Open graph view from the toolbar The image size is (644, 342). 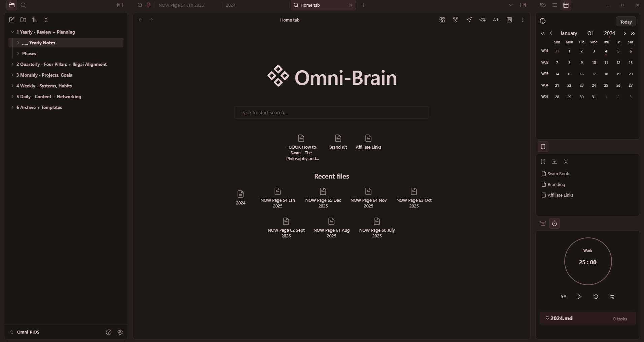[x=456, y=20]
